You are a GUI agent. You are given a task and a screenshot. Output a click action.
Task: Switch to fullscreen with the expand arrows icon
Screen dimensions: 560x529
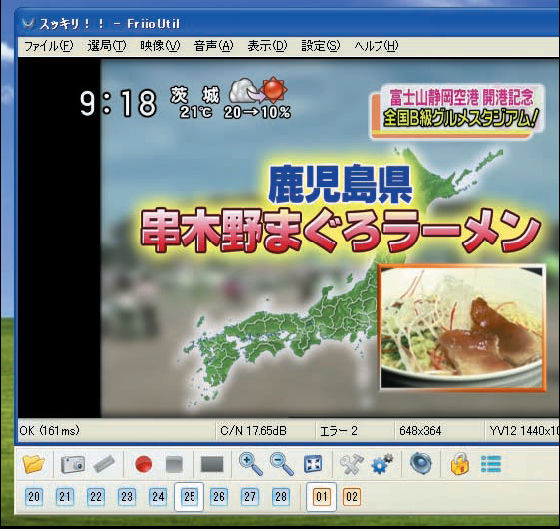pyautogui.click(x=313, y=464)
